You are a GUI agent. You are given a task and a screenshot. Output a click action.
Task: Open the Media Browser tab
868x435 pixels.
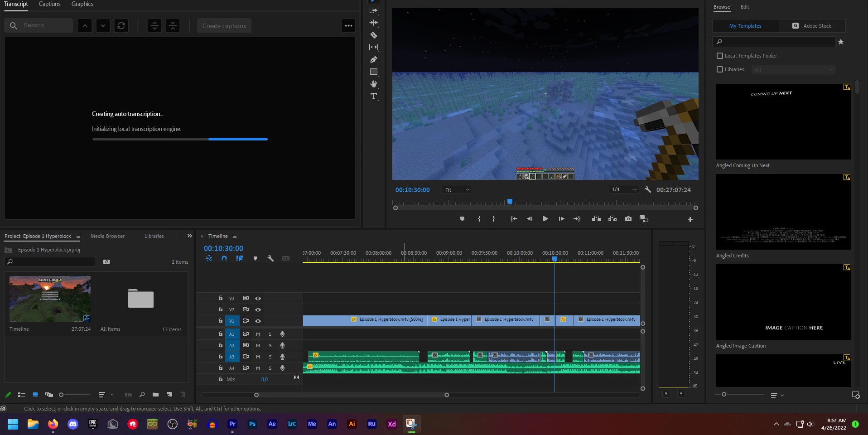pos(107,236)
